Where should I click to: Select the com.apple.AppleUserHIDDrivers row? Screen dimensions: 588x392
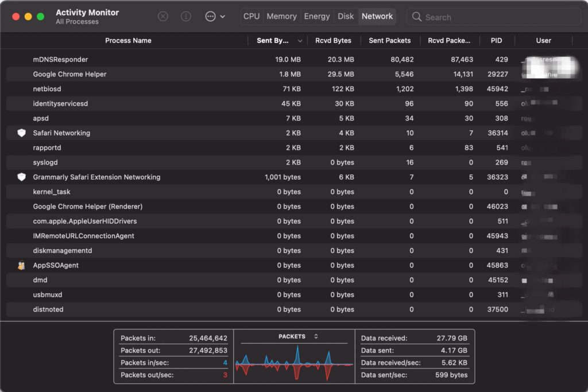click(294, 221)
